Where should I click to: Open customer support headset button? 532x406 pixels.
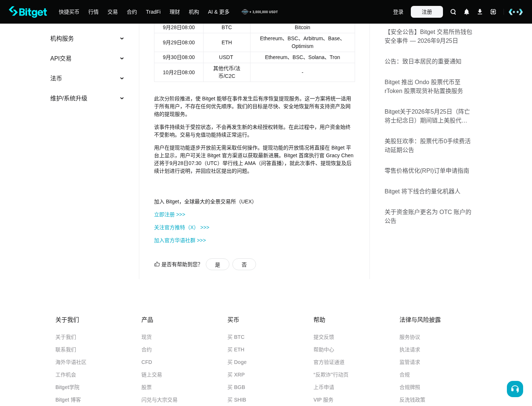515,389
